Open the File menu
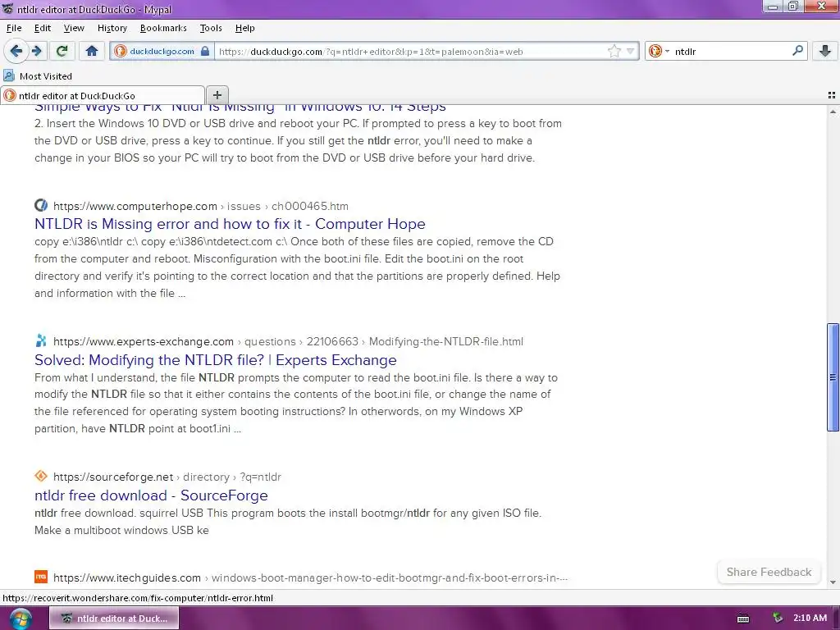Screen dimensions: 840x630 click(14, 28)
